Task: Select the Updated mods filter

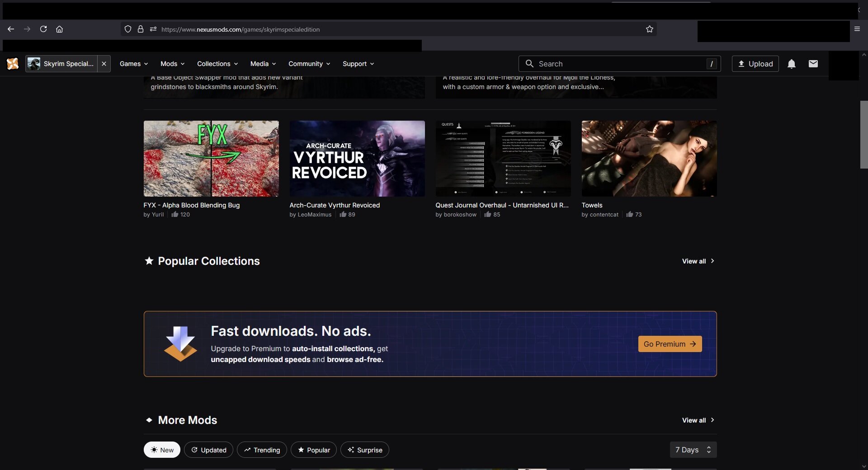Action: point(208,450)
